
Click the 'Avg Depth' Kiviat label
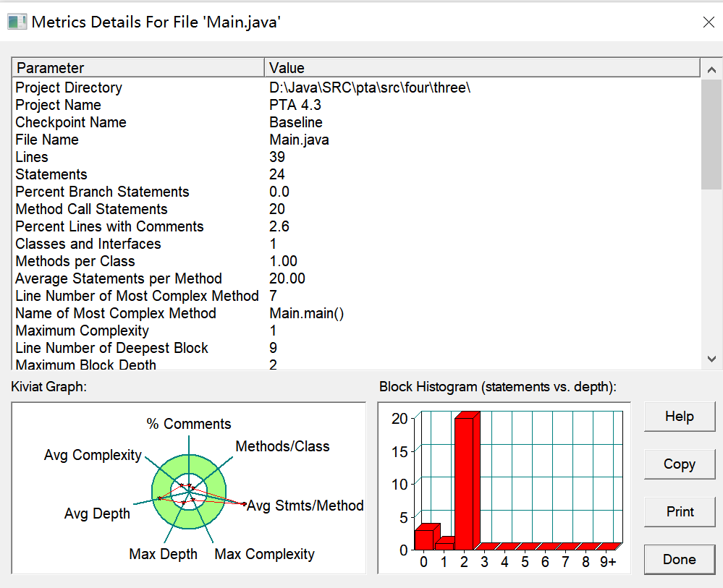pos(97,514)
